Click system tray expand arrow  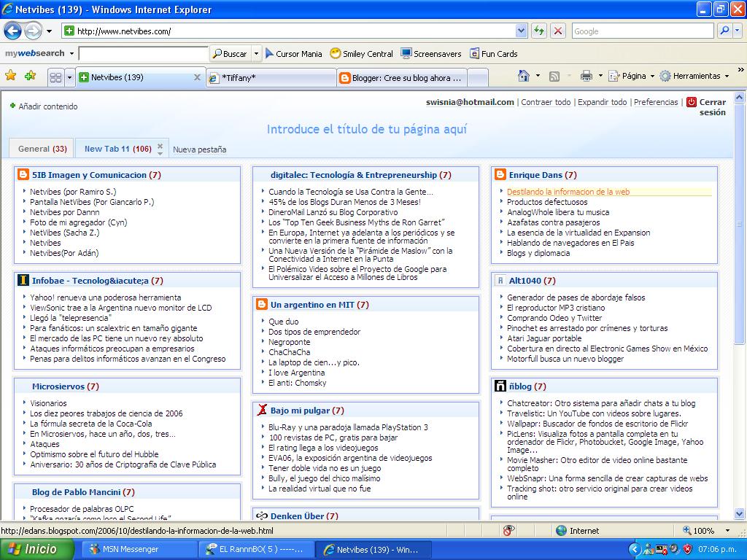coord(634,549)
